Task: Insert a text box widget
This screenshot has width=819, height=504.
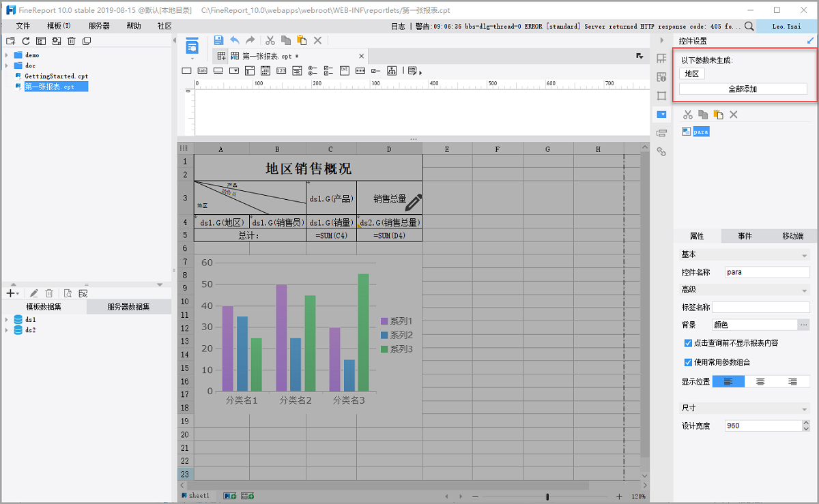Action: click(186, 70)
